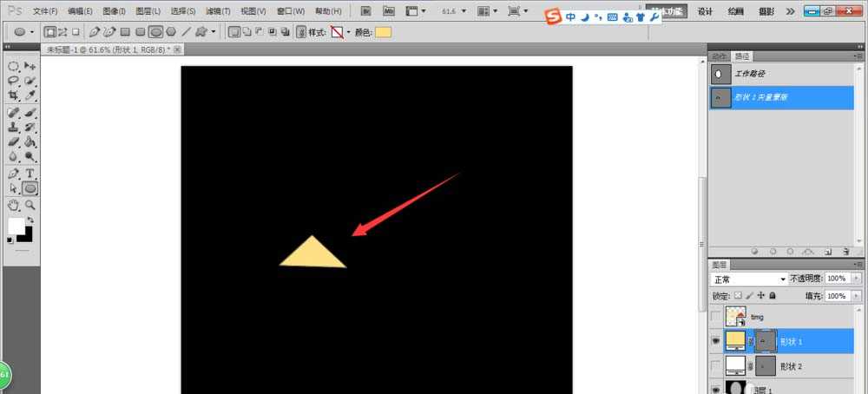The image size is (868, 394).
Task: Select the Hand tool
Action: pos(14,205)
